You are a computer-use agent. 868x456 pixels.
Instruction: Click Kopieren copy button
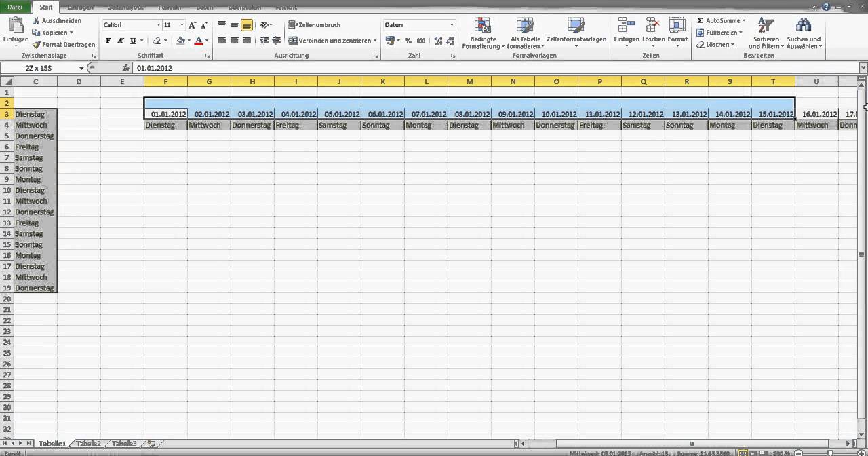(52, 33)
